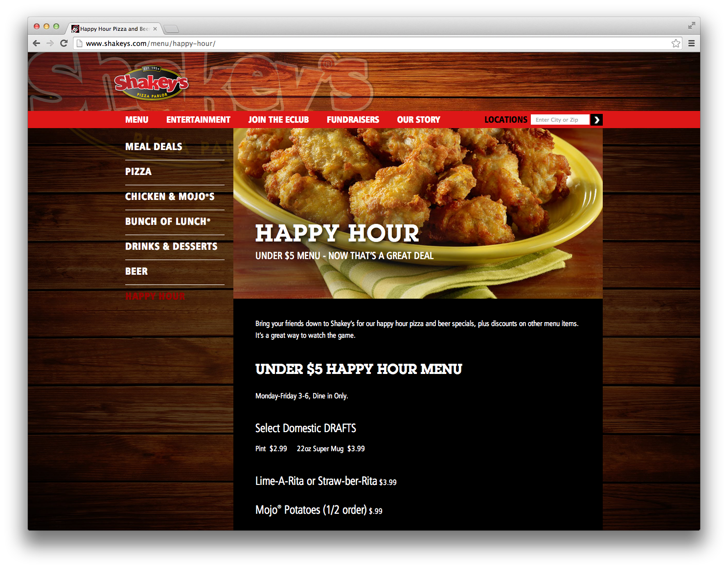Reload the page using the refresh icon
The width and height of the screenshot is (728, 569).
64,43
